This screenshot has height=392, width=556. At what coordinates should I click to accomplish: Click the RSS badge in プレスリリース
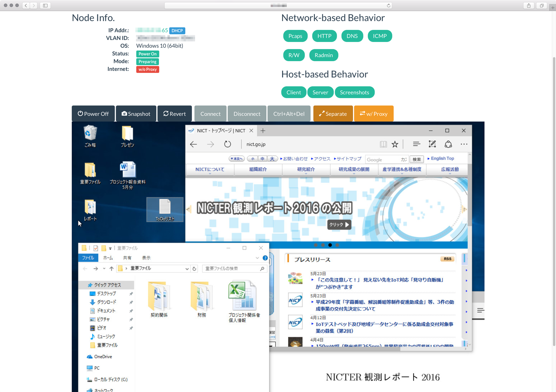click(447, 259)
